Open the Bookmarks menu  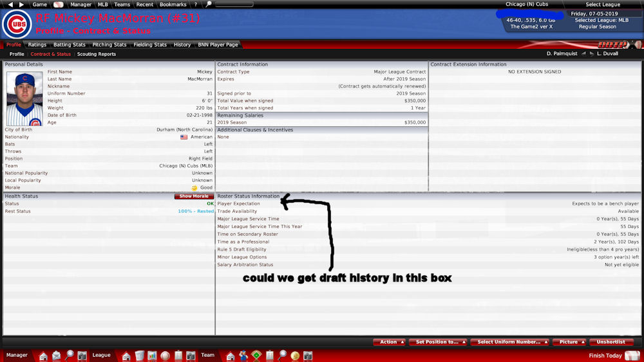point(173,5)
